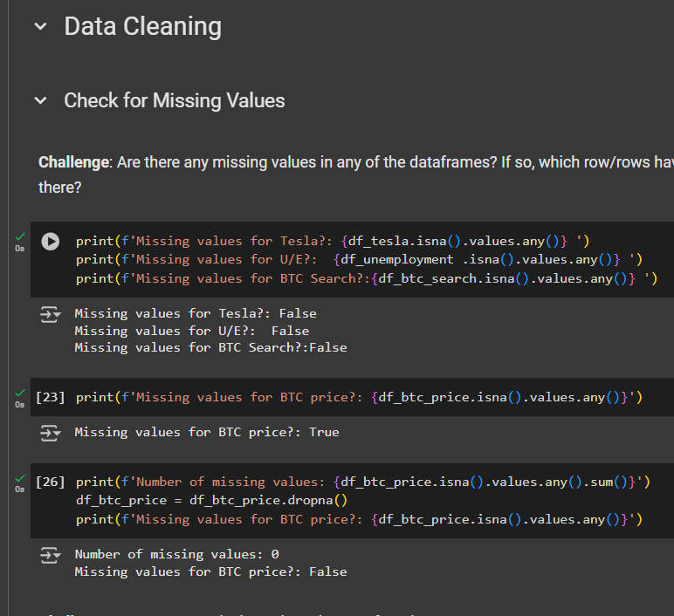Viewport: 674px width, 616px height.
Task: Click code line with df_tesla.isna()
Action: coord(333,241)
